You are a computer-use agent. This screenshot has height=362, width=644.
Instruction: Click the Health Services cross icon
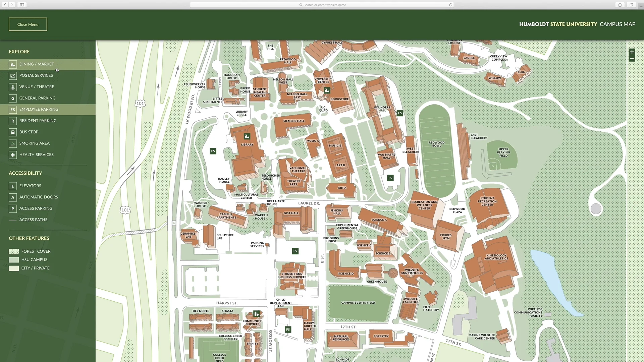(x=13, y=155)
